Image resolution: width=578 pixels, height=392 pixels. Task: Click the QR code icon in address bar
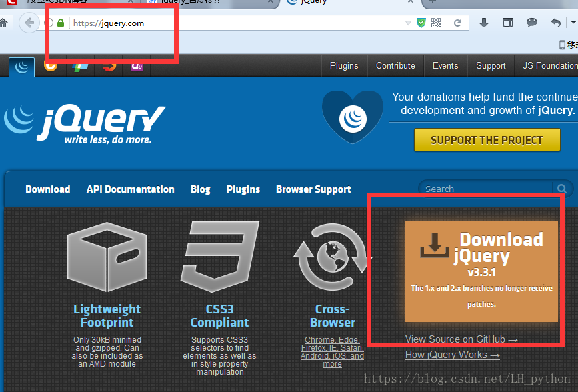coord(436,23)
